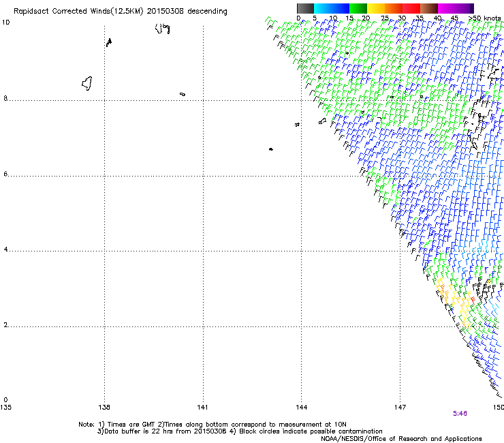Screen dimensions: 504x443
Task: Click the longitude label '141' on bottom axis
Action: click(202, 408)
